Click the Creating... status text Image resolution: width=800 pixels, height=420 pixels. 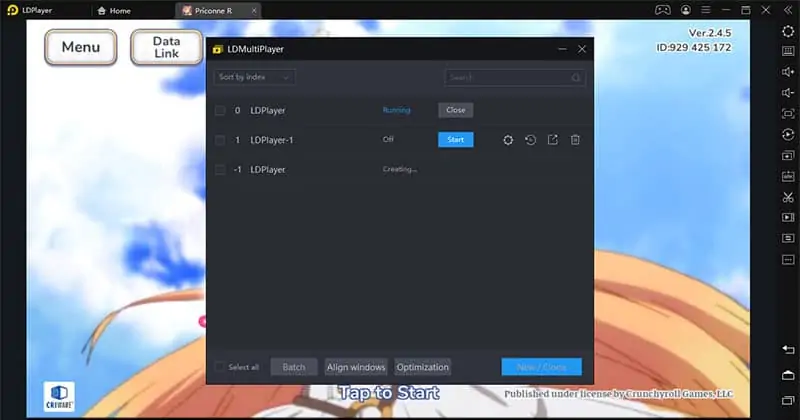(400, 169)
